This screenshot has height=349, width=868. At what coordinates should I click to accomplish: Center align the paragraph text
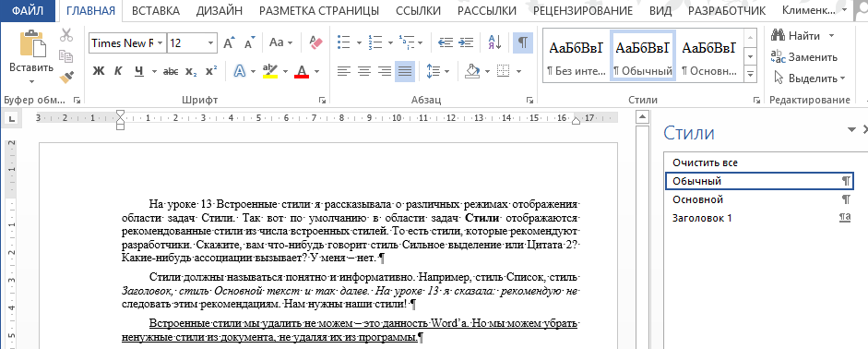pos(363,71)
